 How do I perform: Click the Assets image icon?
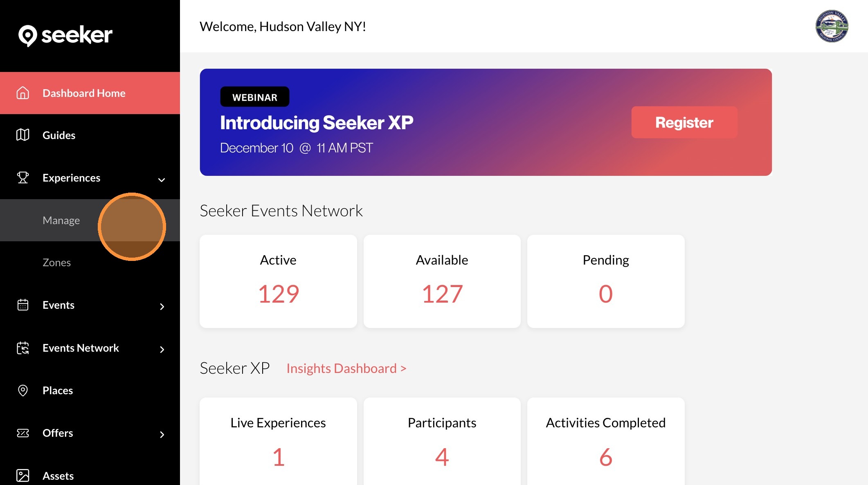coord(23,476)
